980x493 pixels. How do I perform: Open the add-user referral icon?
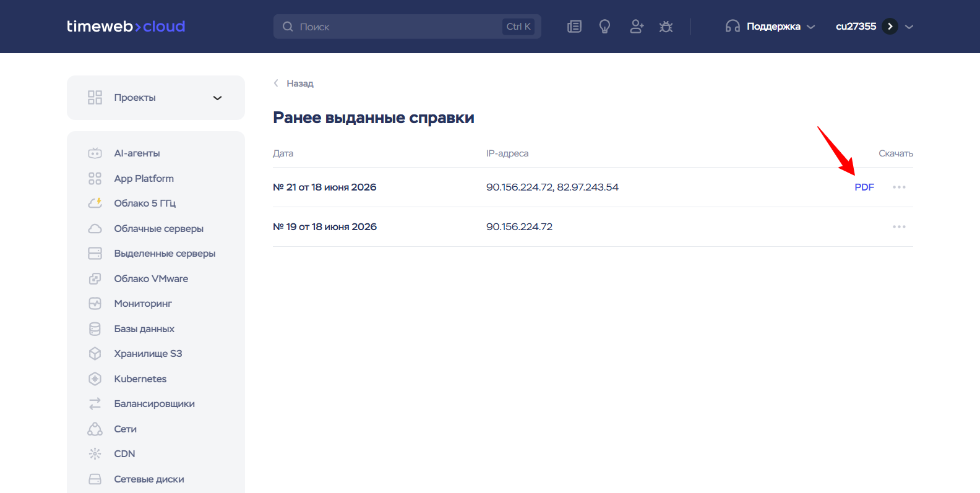pyautogui.click(x=637, y=27)
